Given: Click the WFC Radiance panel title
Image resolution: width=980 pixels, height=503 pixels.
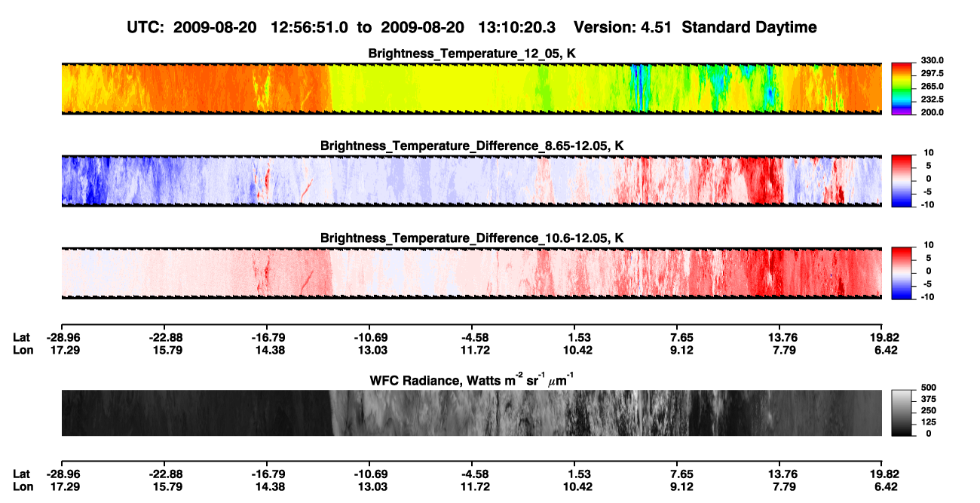Looking at the screenshot, I should point(472,379).
